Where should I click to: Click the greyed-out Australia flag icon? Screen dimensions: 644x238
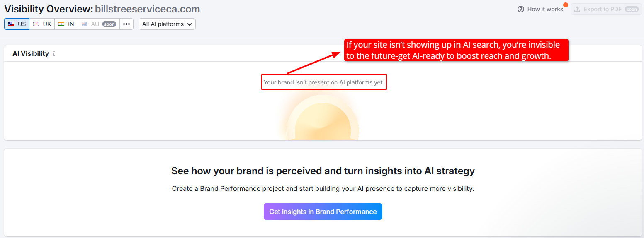pos(85,24)
